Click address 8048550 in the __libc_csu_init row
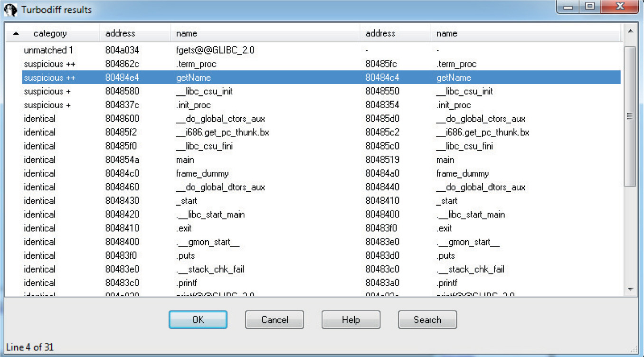The image size is (644, 357). tap(382, 91)
